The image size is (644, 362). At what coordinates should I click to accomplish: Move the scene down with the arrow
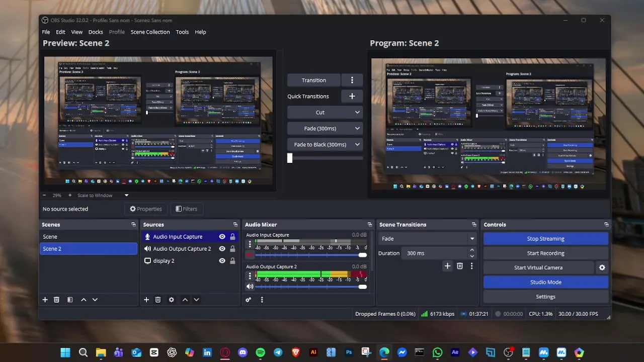pos(95,300)
